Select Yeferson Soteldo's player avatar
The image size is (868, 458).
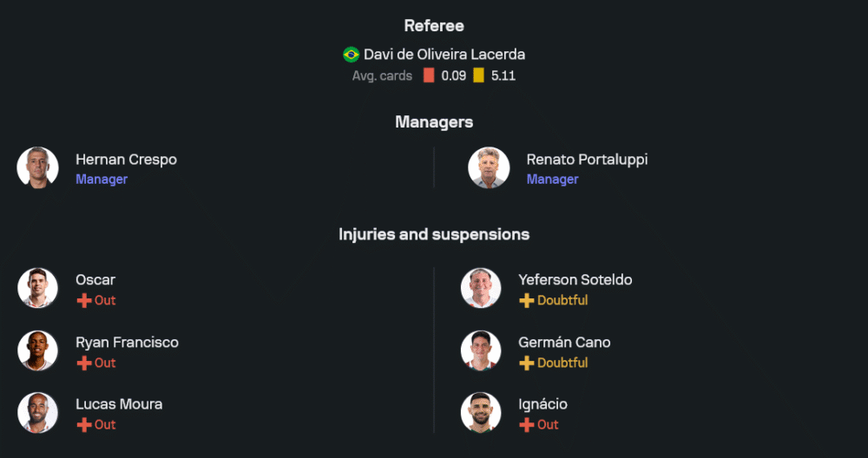[x=480, y=289]
